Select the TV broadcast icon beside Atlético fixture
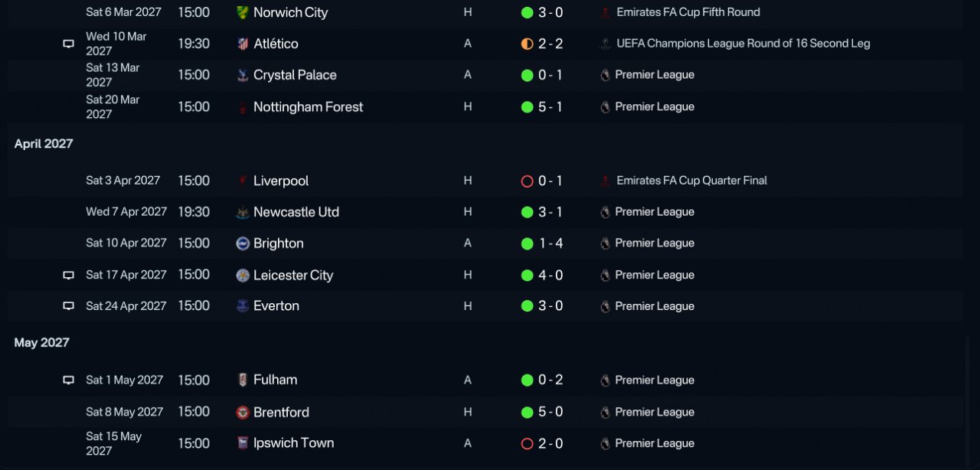Viewport: 980px width, 470px height. 68,44
